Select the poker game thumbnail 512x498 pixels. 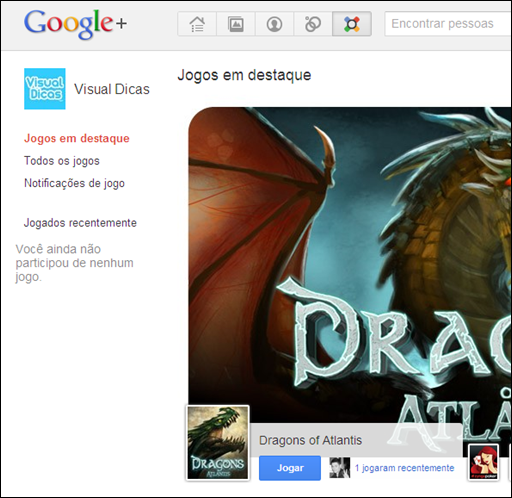tap(483, 462)
